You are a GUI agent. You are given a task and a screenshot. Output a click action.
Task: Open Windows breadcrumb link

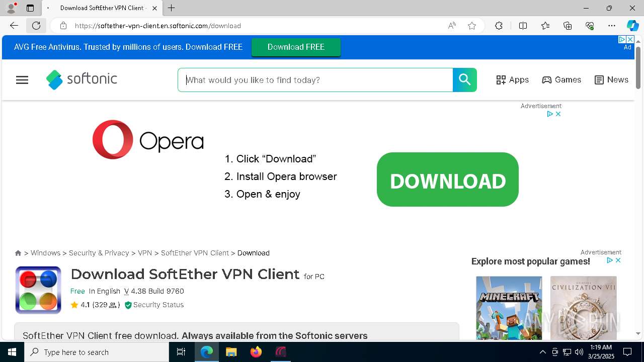pyautogui.click(x=45, y=253)
